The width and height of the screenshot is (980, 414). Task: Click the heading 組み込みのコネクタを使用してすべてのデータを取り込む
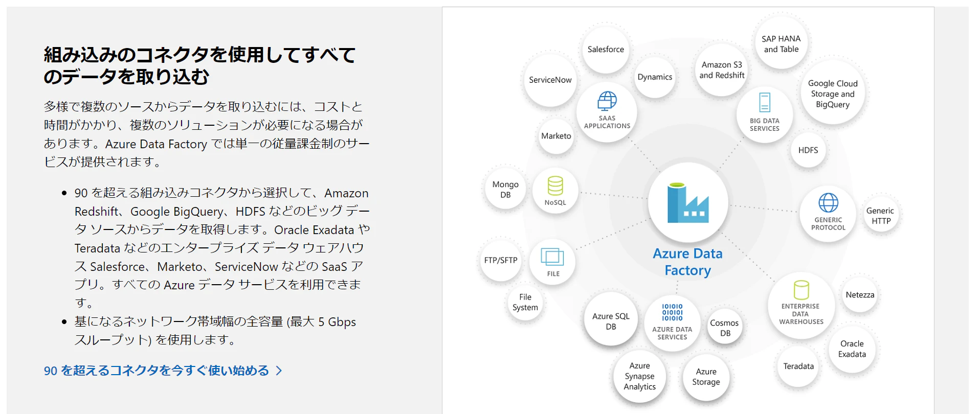(x=199, y=65)
